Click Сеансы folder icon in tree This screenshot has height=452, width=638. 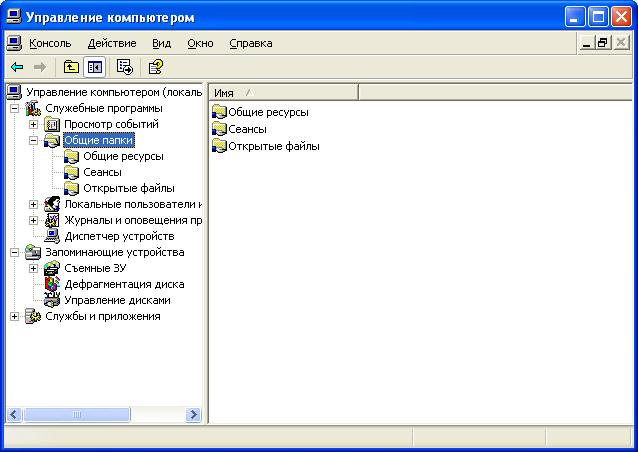(71, 173)
